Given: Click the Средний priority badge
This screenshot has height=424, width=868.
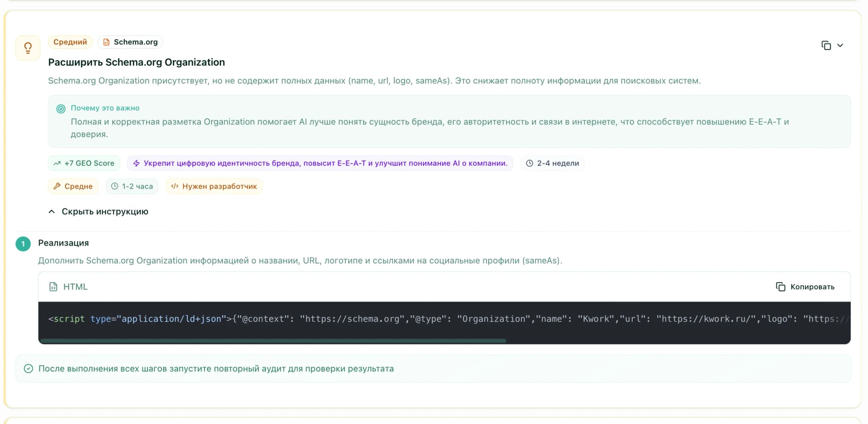Looking at the screenshot, I should pyautogui.click(x=70, y=42).
